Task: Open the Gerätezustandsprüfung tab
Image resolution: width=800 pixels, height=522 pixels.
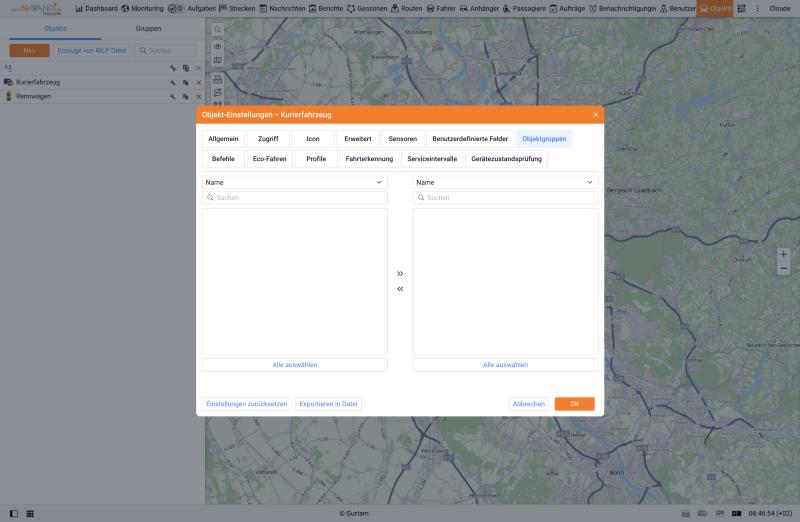Action: (506, 159)
